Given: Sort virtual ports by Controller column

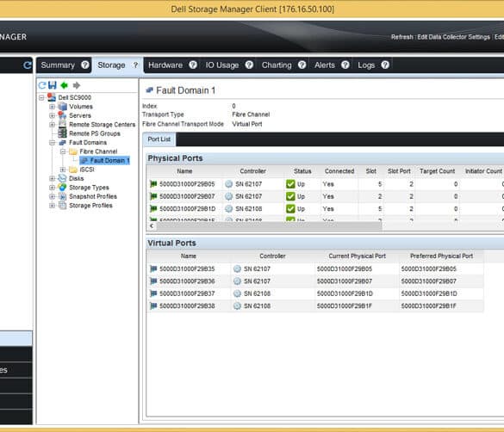Looking at the screenshot, I should coord(272,256).
